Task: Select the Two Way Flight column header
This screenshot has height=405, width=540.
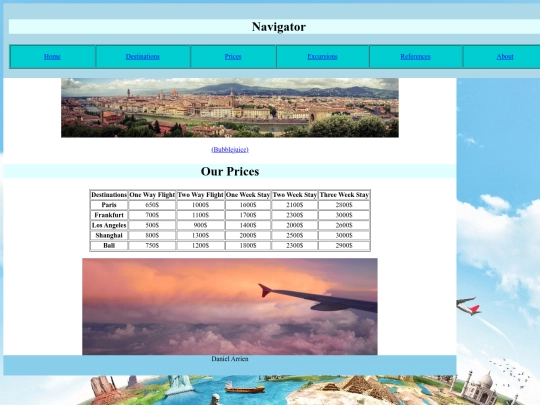Action: point(200,195)
